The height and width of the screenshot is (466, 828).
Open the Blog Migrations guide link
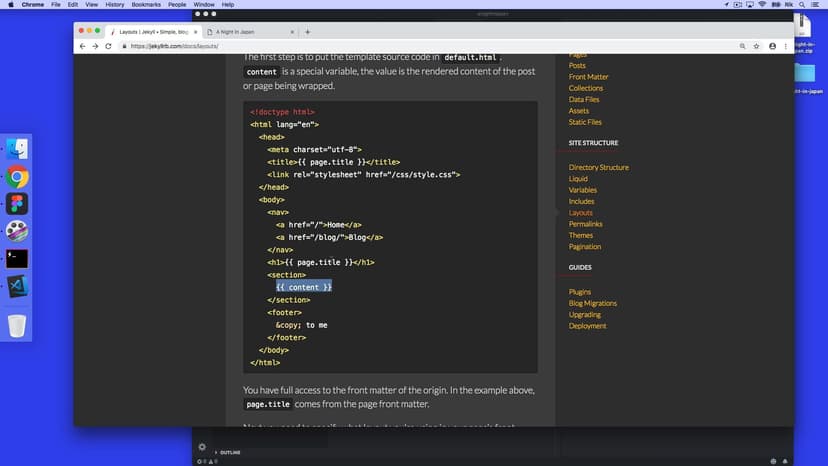point(592,303)
